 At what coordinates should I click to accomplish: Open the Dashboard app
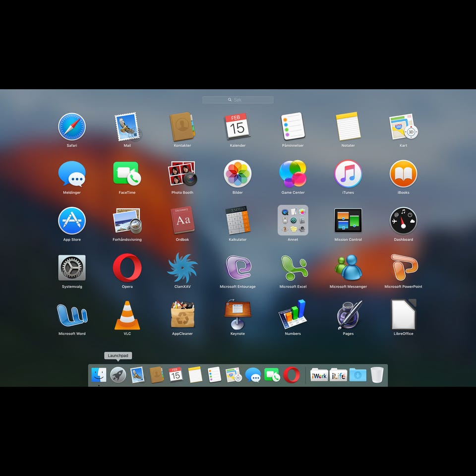click(404, 221)
